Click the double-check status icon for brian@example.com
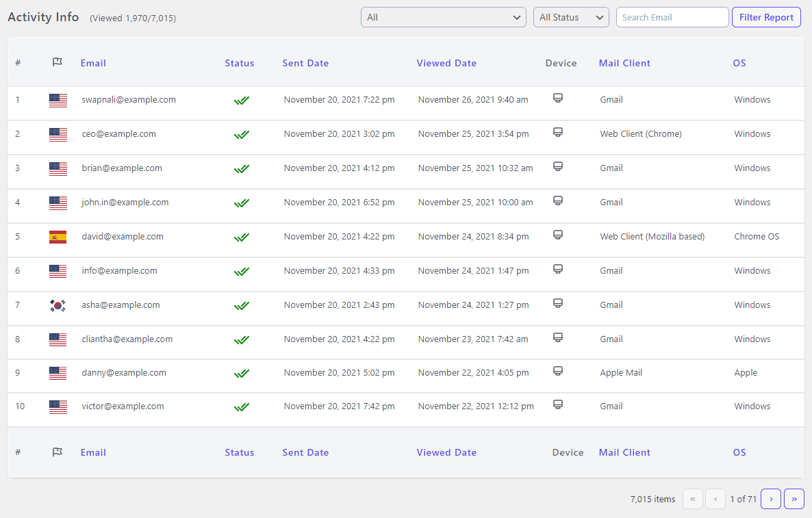Image resolution: width=812 pixels, height=518 pixels. click(241, 169)
